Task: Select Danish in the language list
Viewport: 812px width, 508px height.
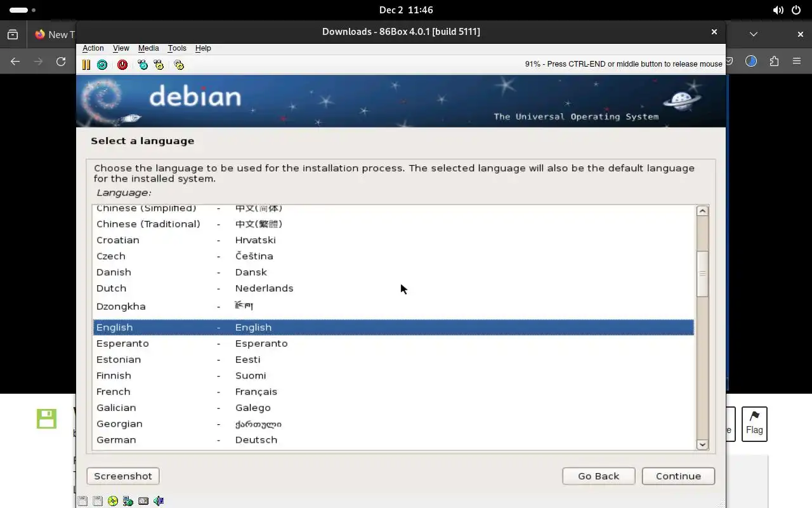Action: [393, 272]
